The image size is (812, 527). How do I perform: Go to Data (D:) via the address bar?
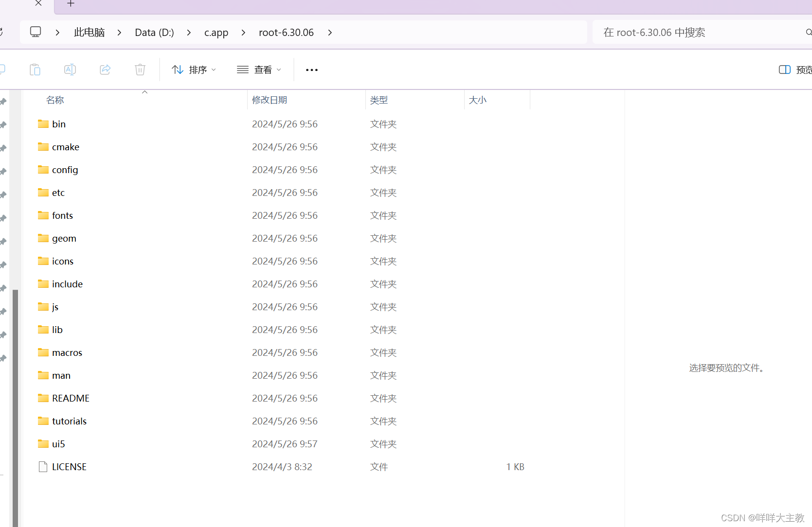154,32
